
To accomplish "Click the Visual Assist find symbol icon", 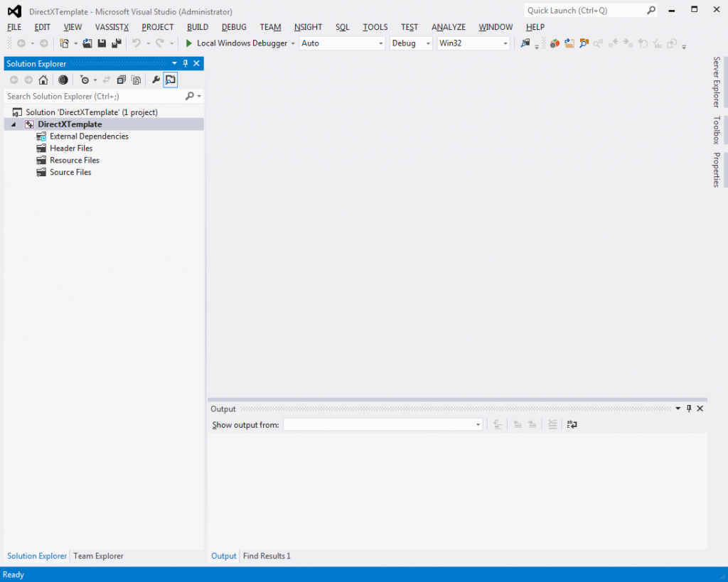I will [x=584, y=43].
